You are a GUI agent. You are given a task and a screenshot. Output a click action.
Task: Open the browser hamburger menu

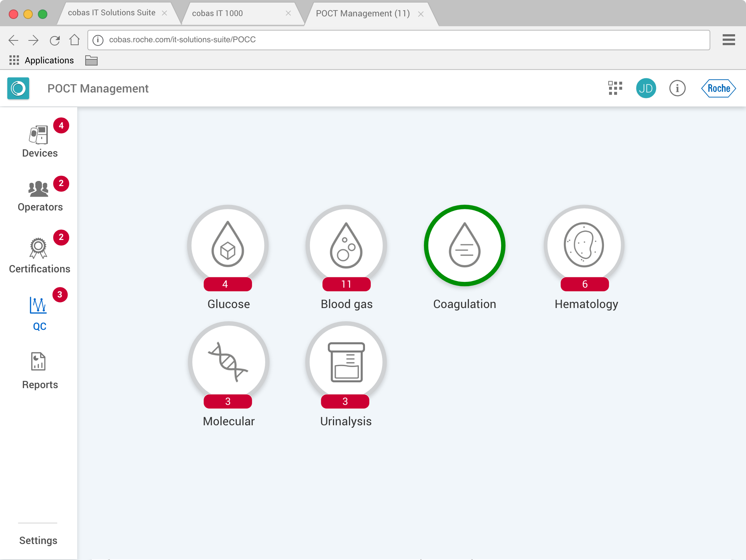(729, 40)
